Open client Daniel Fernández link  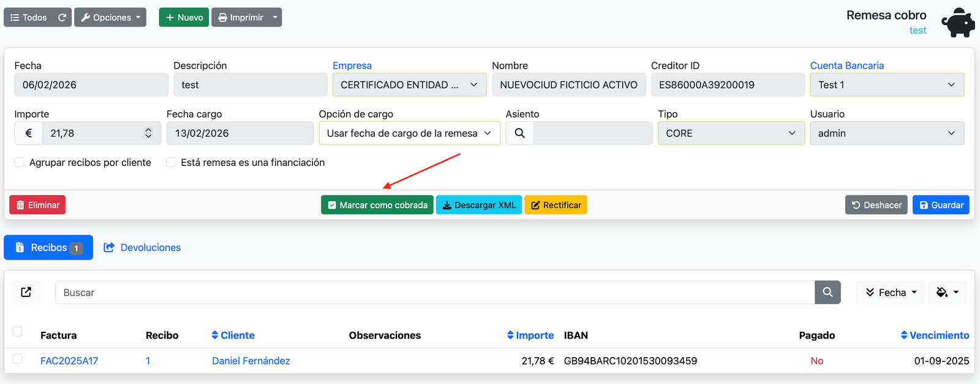(x=251, y=361)
